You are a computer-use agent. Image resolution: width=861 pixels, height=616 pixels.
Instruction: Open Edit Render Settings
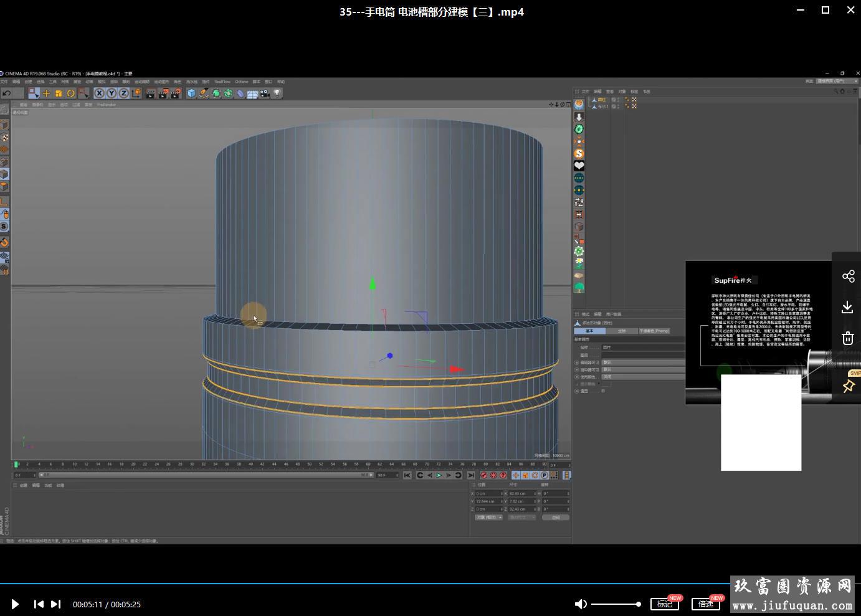(x=176, y=93)
